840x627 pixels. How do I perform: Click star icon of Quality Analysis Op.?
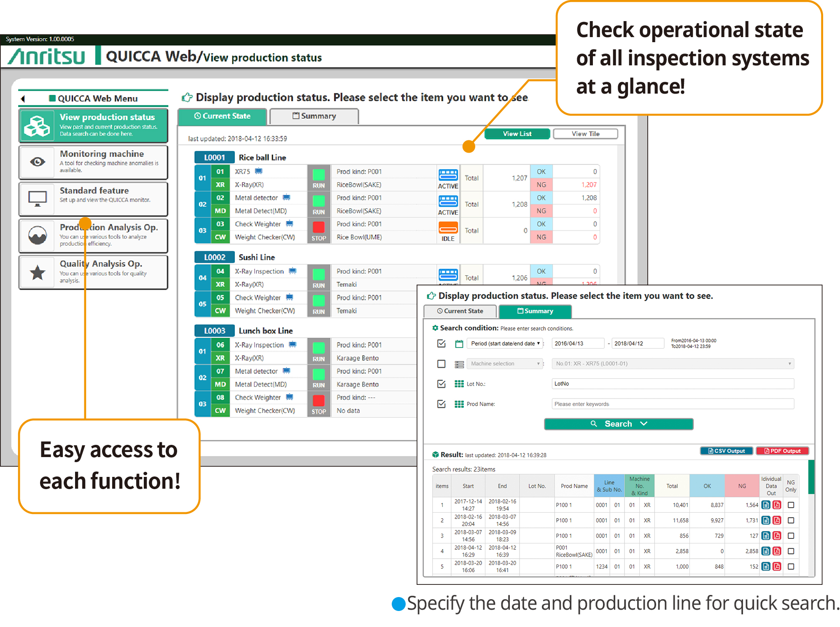tap(38, 272)
